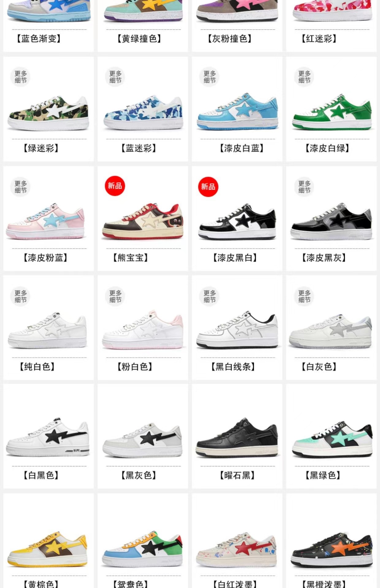Screen dimensions: 380x588
Task: Tap the 更多细节 badge on 漆皮白蓝 shoe
Action: 210,77
